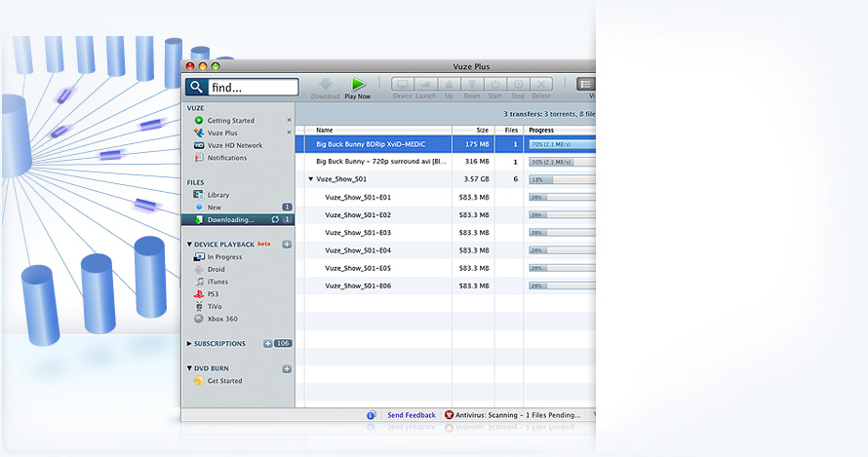Screen dimensions: 868x457
Task: Expand the Subscriptions section
Action: pyautogui.click(x=189, y=344)
